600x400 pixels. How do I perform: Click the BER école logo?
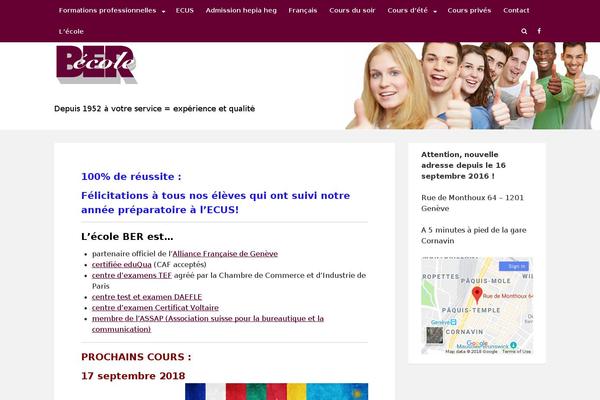pyautogui.click(x=96, y=65)
